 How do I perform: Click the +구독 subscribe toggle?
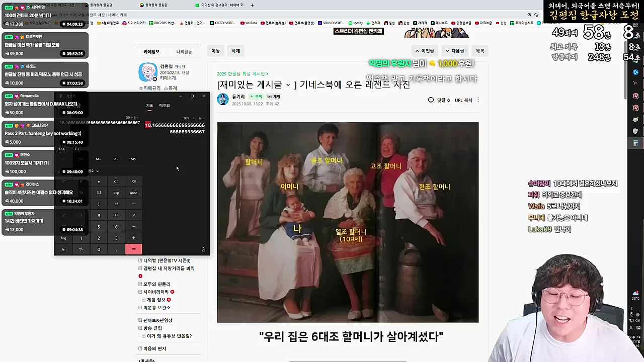click(x=256, y=97)
